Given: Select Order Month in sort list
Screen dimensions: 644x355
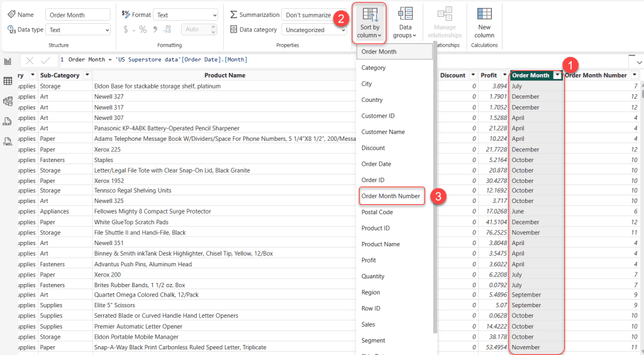Looking at the screenshot, I should click(x=394, y=52).
